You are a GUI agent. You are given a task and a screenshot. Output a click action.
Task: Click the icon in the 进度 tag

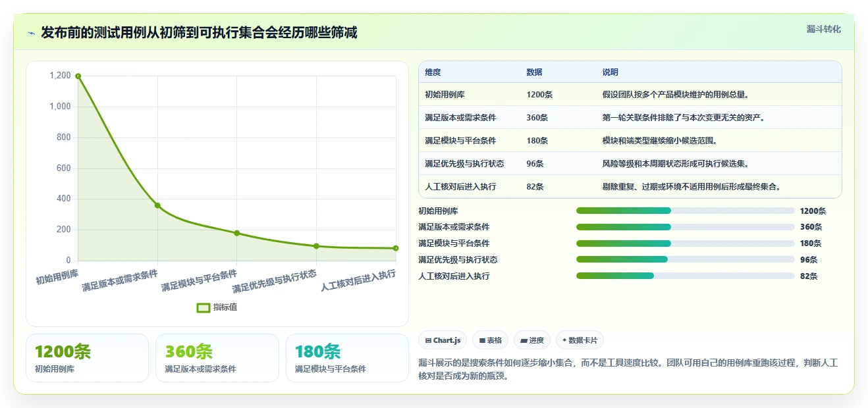point(524,340)
